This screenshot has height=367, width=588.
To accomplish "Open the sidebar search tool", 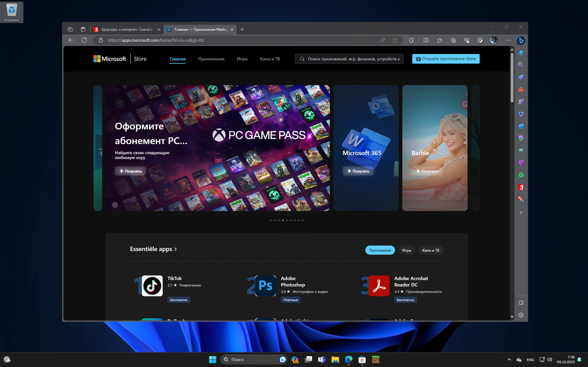I will tap(521, 65).
